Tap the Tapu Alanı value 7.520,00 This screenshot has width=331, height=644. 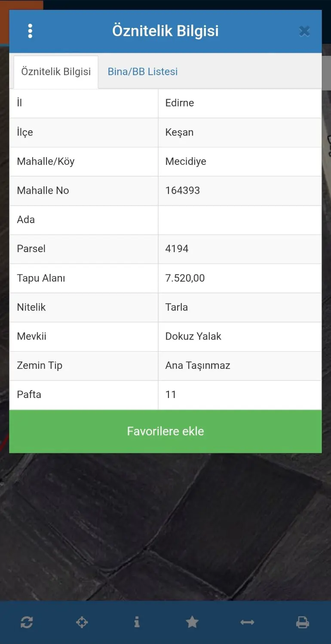click(x=185, y=278)
